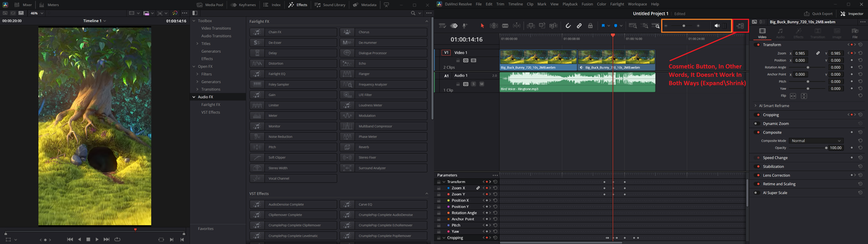Reset Transform using its reset icon
868x244 pixels.
pyautogui.click(x=861, y=45)
